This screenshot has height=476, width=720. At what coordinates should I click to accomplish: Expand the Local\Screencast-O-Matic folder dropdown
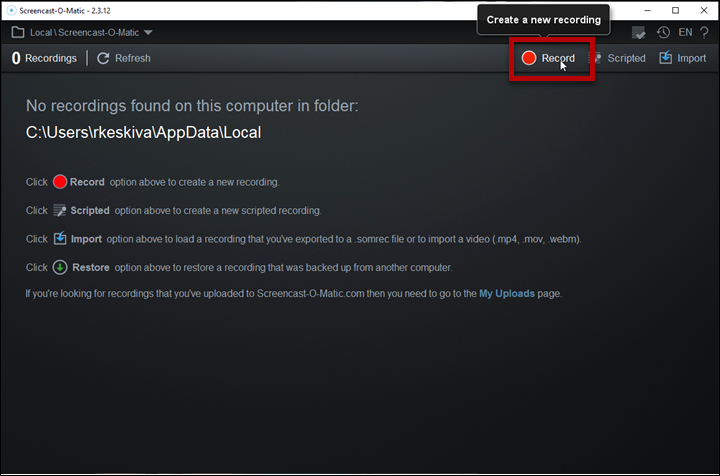click(148, 33)
